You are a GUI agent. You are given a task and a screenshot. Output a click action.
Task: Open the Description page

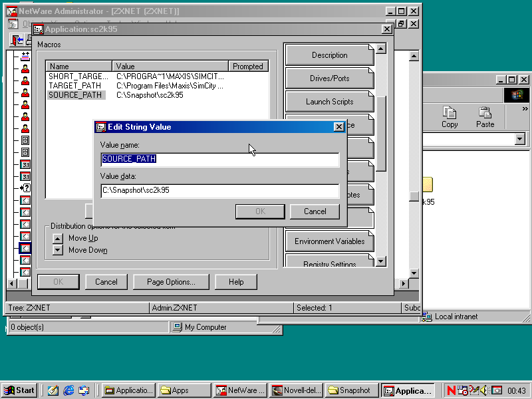tap(329, 55)
